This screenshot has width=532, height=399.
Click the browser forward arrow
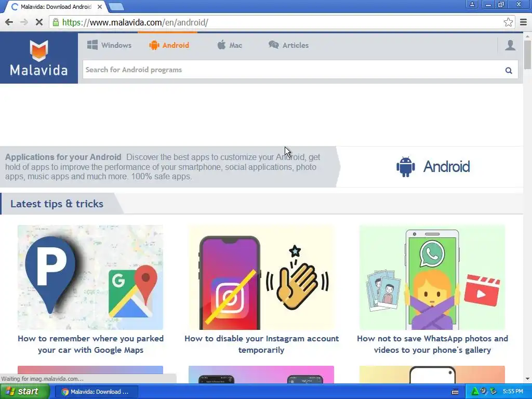(x=24, y=22)
